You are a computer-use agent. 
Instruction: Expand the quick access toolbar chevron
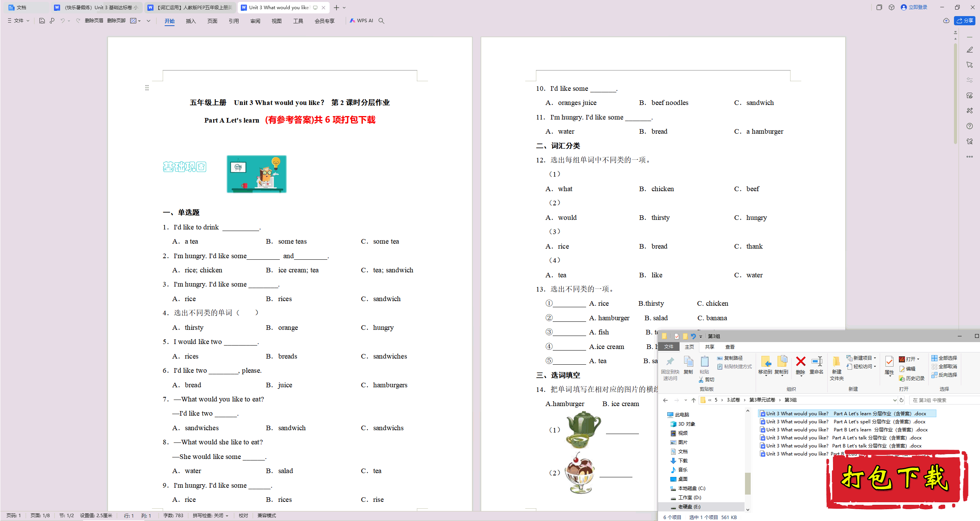149,21
